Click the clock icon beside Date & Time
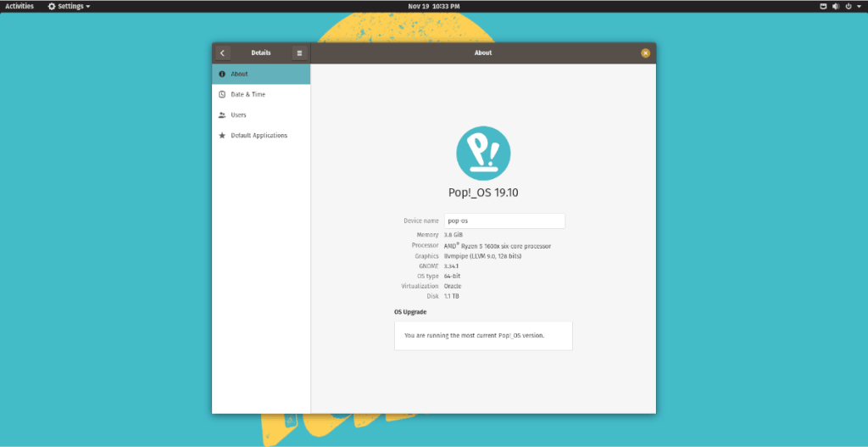The image size is (868, 447). coord(222,94)
